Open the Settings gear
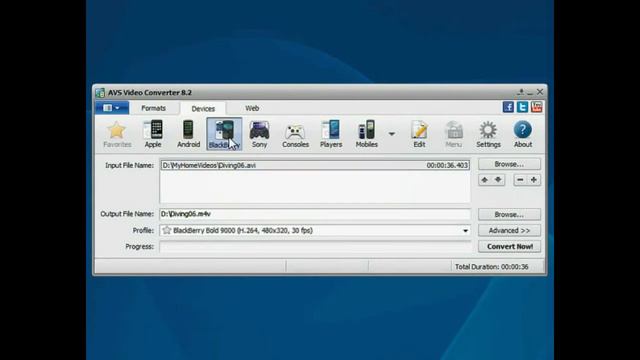The height and width of the screenshot is (360, 640). [488, 134]
